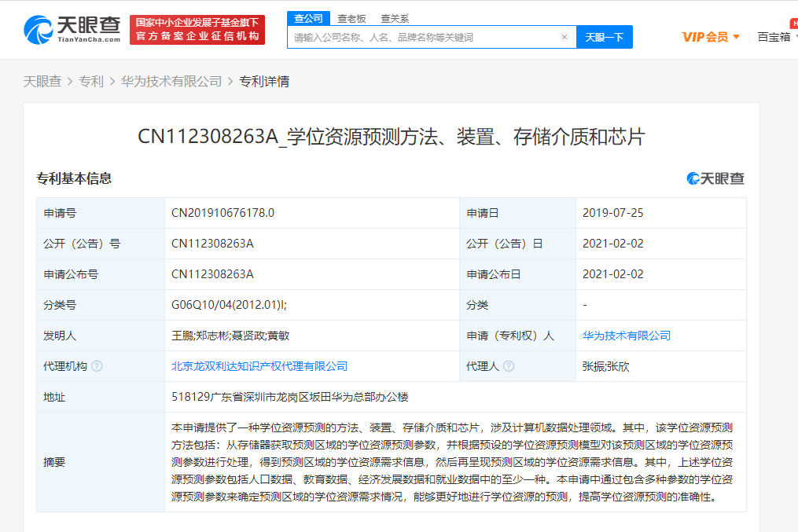Click the abstract paragraph beginning 本申请提供了
Viewport: 798px width, 532px height.
pyautogui.click(x=452, y=462)
